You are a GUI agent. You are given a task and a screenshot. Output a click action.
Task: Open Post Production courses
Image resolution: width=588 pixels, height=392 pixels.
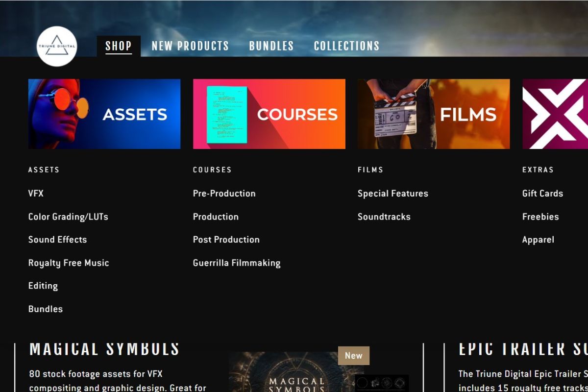(226, 240)
